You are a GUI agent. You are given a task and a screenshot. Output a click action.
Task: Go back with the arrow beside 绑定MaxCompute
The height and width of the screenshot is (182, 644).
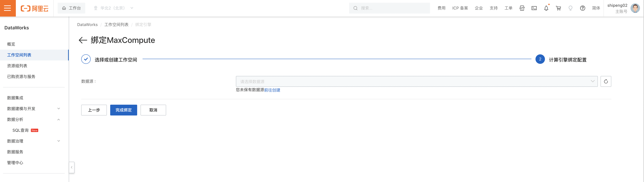[x=83, y=40]
